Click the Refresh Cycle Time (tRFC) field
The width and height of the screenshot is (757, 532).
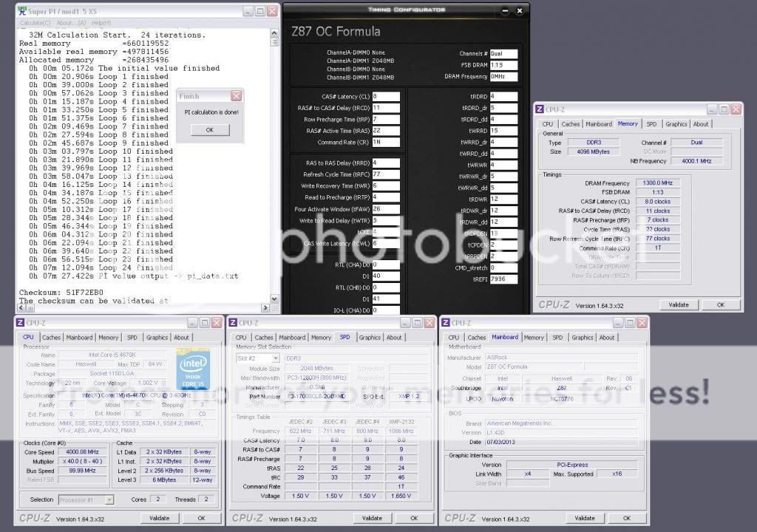385,174
